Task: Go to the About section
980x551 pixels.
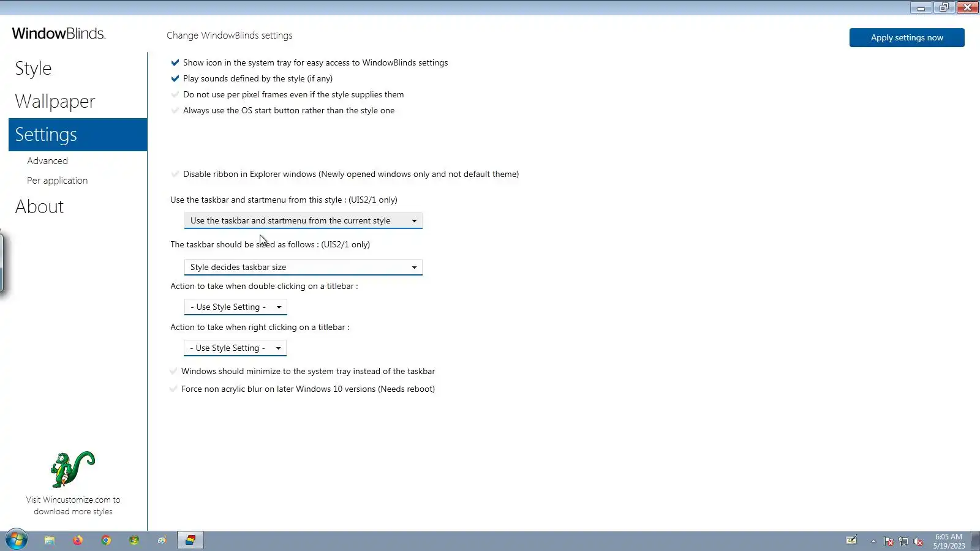Action: click(40, 207)
